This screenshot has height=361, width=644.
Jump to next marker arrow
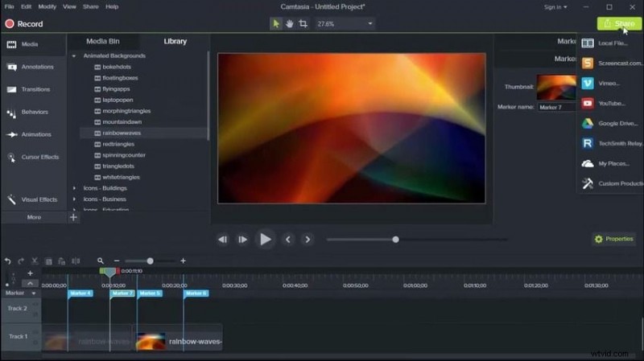308,240
